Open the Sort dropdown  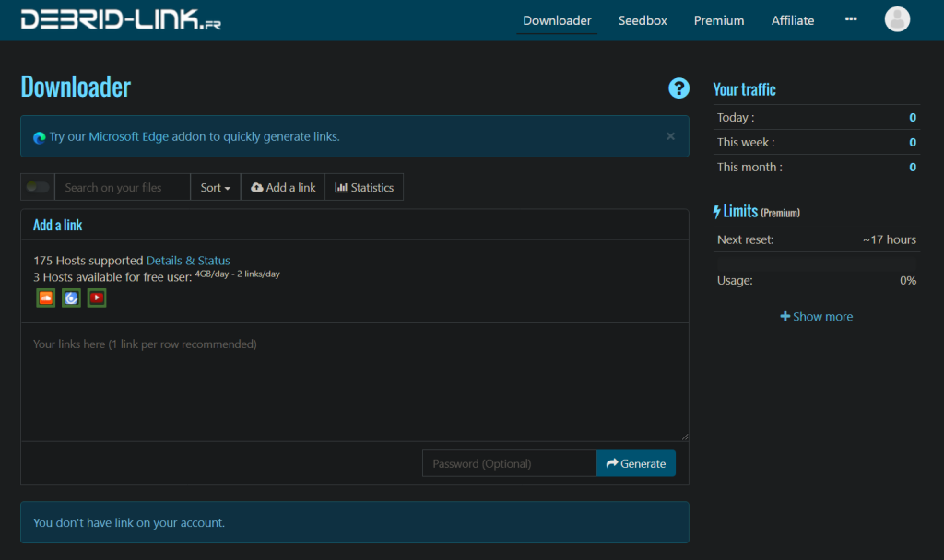[x=215, y=187]
